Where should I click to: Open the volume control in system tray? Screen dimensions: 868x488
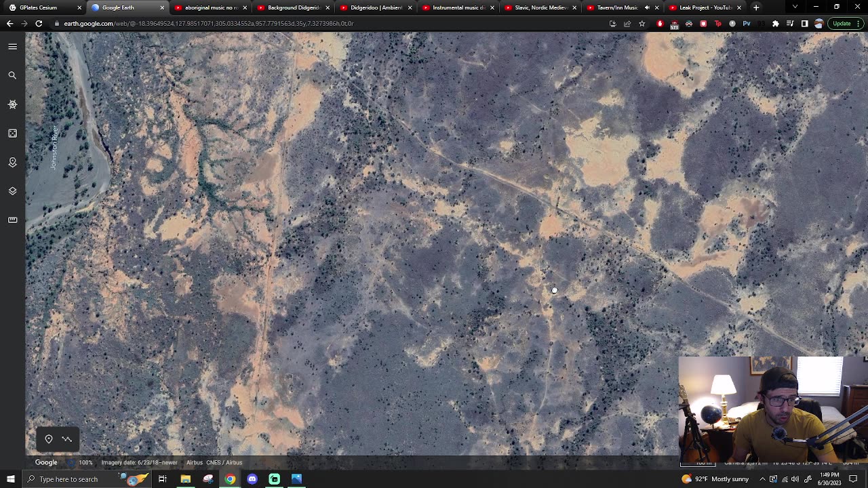[x=795, y=479]
